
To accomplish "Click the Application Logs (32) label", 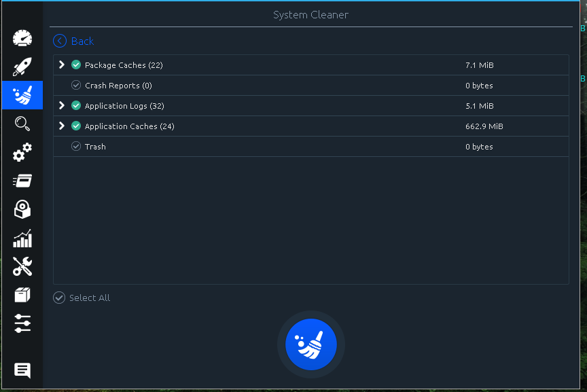I will pyautogui.click(x=124, y=106).
